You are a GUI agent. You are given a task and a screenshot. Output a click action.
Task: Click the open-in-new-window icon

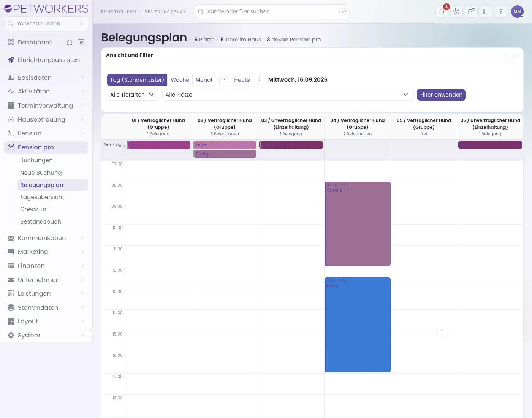tap(471, 11)
